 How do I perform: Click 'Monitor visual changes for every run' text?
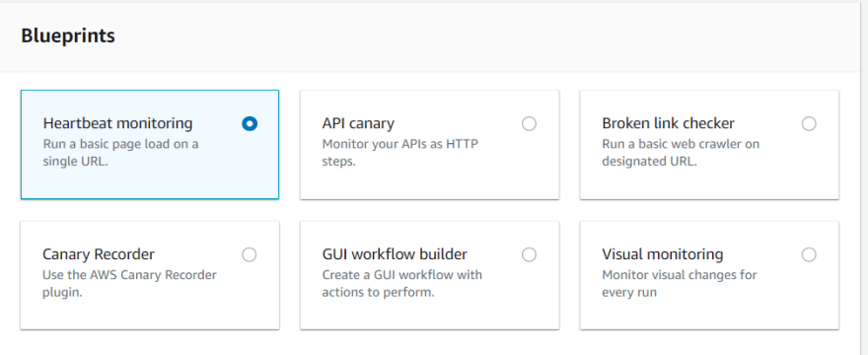coord(680,284)
